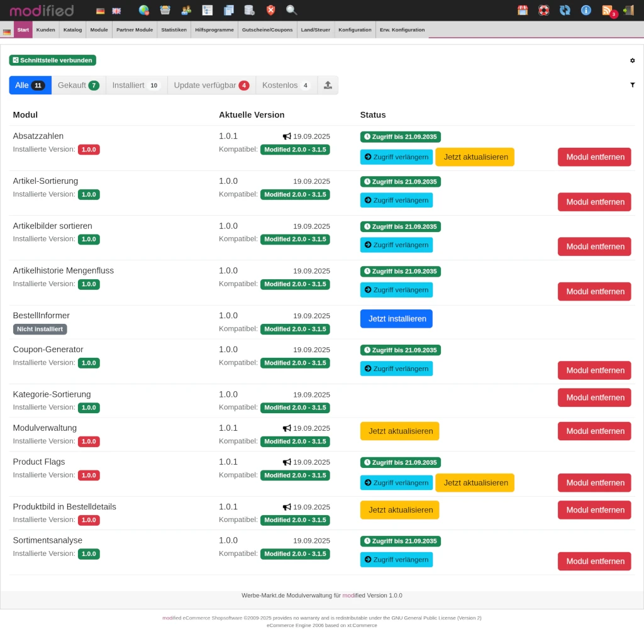Click the blue refresh arrows icon

click(x=565, y=10)
